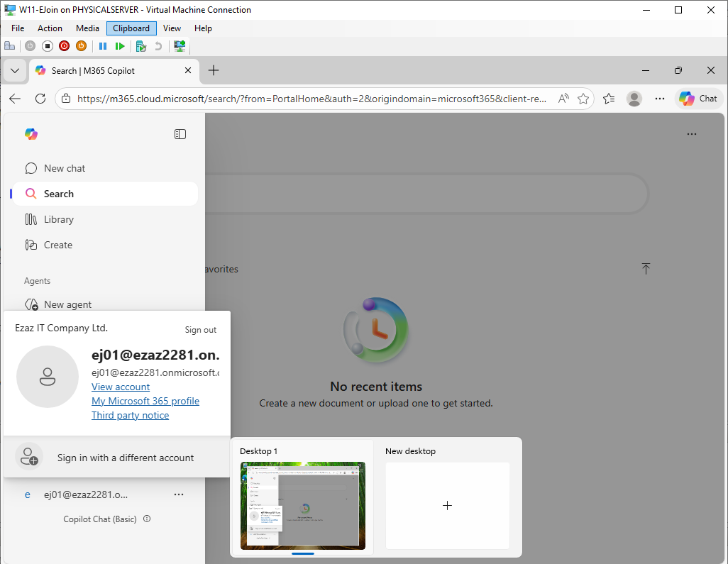Open the Edge profile avatar
Viewport: 728px width, 564px height.
[x=634, y=99]
